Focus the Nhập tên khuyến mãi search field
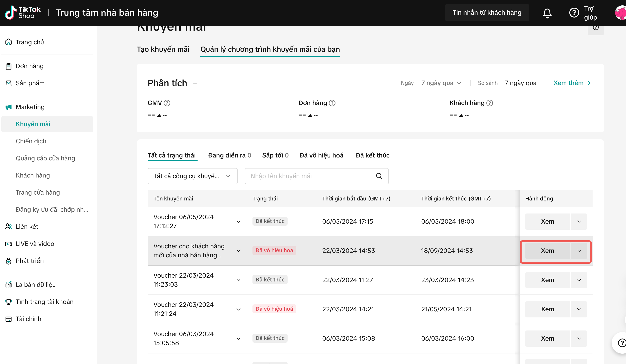Image resolution: width=626 pixels, height=364 pixels. (x=311, y=176)
